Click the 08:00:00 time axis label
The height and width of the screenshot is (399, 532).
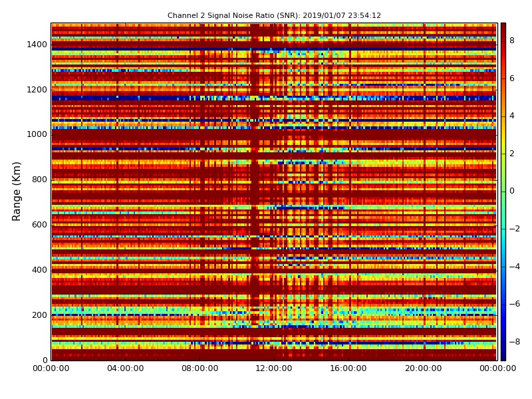200,368
